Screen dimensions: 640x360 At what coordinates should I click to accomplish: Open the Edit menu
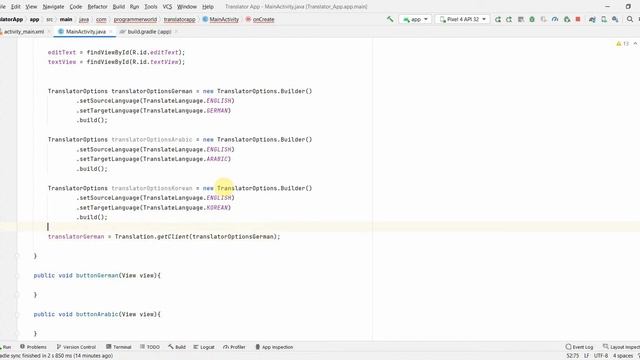pyautogui.click(x=16, y=7)
